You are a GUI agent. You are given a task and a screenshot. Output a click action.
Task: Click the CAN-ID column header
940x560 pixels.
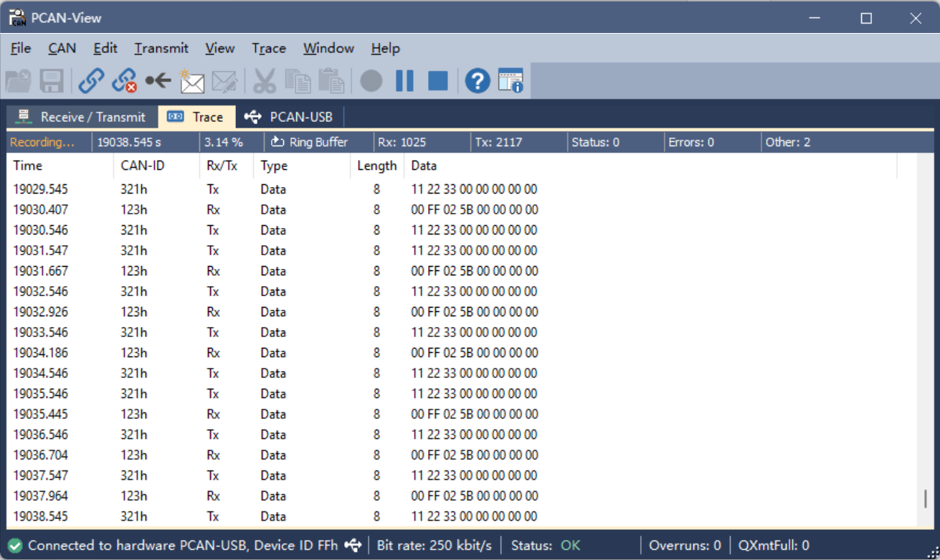[x=156, y=166]
